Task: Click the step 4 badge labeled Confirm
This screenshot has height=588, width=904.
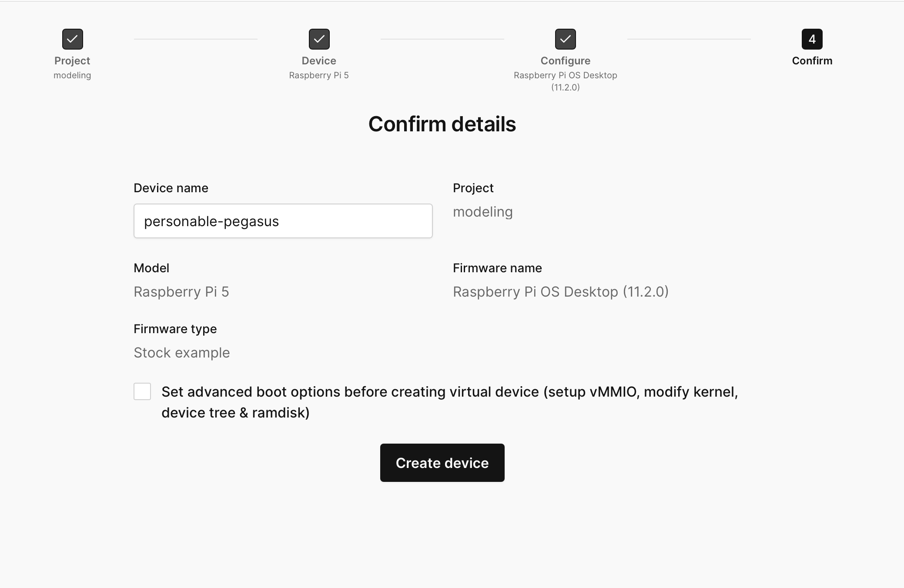Action: pos(812,39)
